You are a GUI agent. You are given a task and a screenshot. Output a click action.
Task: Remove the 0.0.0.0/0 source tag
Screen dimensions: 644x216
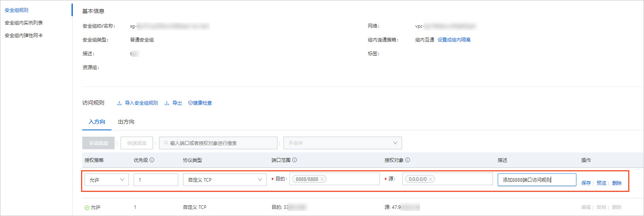click(431, 179)
